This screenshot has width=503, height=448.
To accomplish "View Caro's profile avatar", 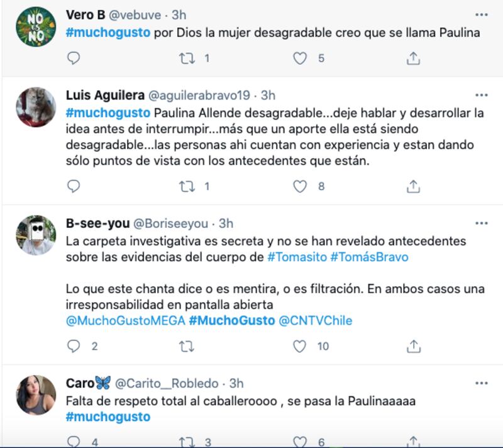I will [36, 395].
